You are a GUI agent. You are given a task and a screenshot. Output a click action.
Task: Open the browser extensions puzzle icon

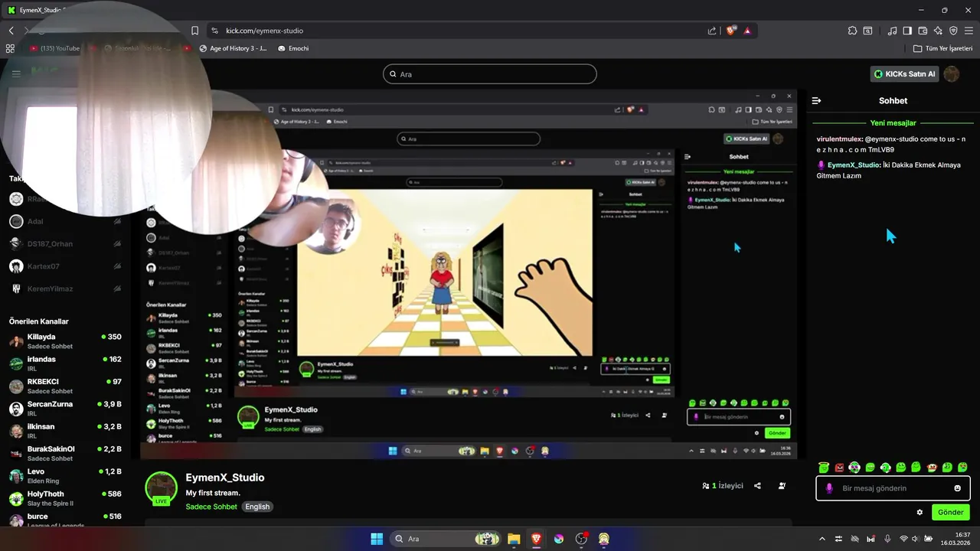coord(852,31)
